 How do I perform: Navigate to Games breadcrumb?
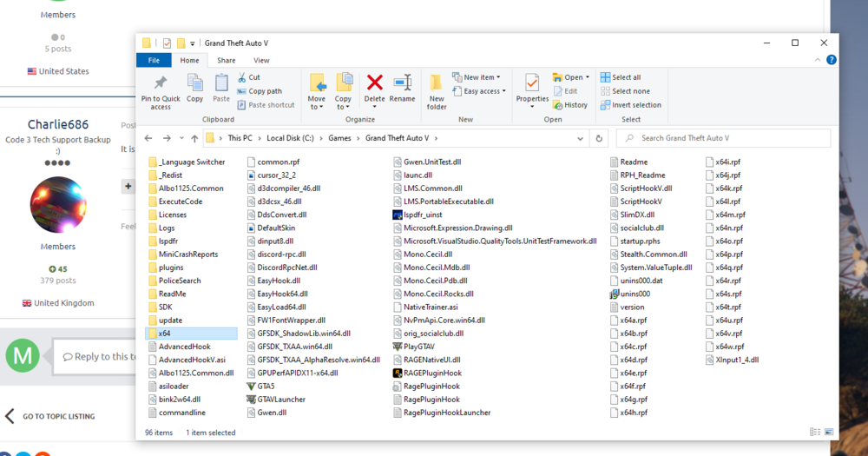click(x=339, y=138)
